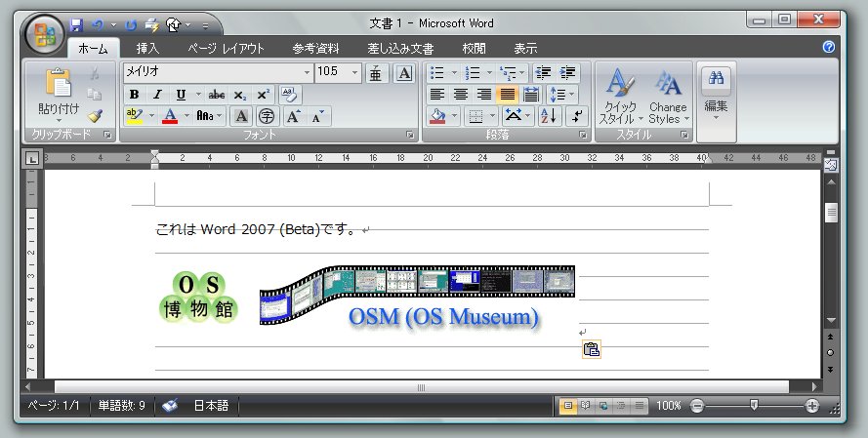Switch to web layout view
This screenshot has height=438, width=868.
coord(602,406)
